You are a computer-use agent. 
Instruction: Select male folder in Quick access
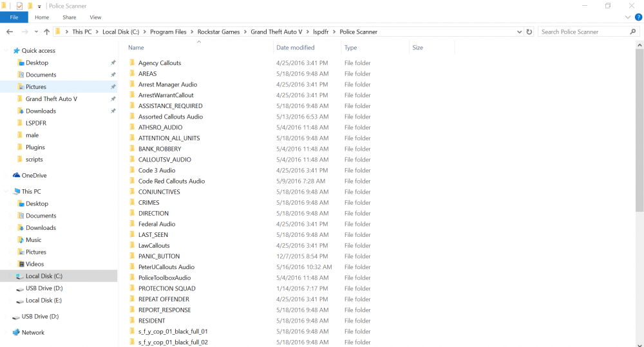click(32, 135)
